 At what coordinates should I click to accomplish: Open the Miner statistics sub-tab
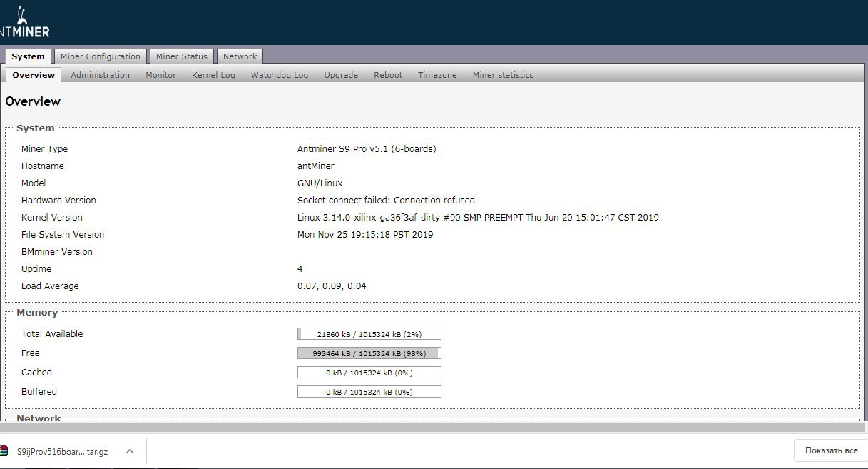pos(503,75)
